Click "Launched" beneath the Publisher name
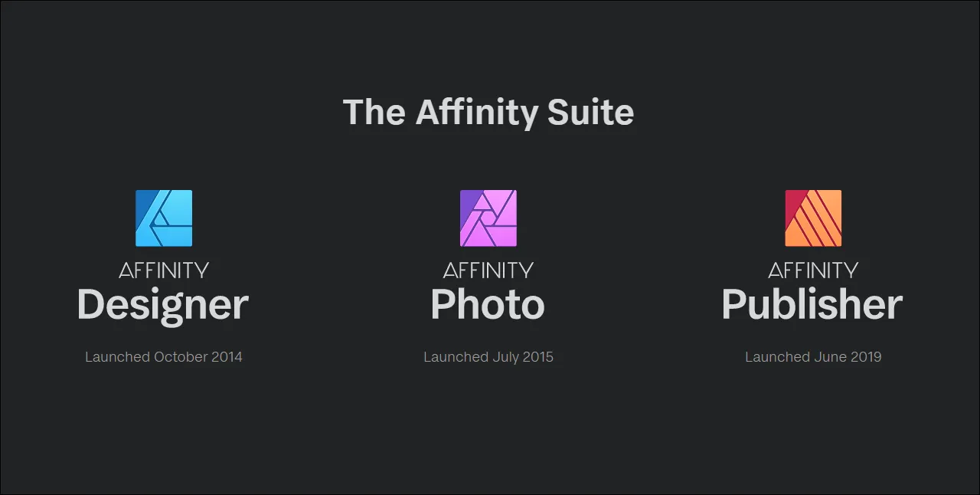Image resolution: width=980 pixels, height=495 pixels. (x=777, y=357)
